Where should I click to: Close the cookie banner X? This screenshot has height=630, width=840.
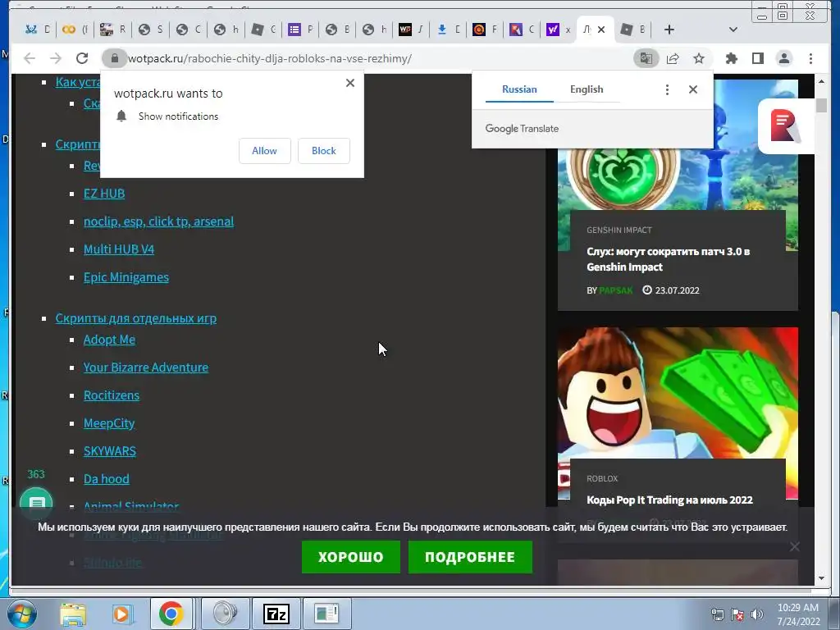point(794,546)
